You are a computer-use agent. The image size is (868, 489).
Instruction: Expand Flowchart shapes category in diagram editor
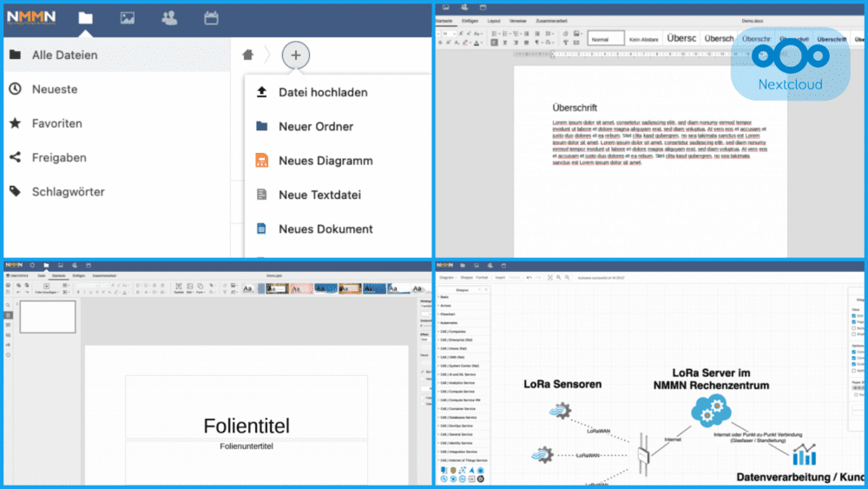pos(464,314)
